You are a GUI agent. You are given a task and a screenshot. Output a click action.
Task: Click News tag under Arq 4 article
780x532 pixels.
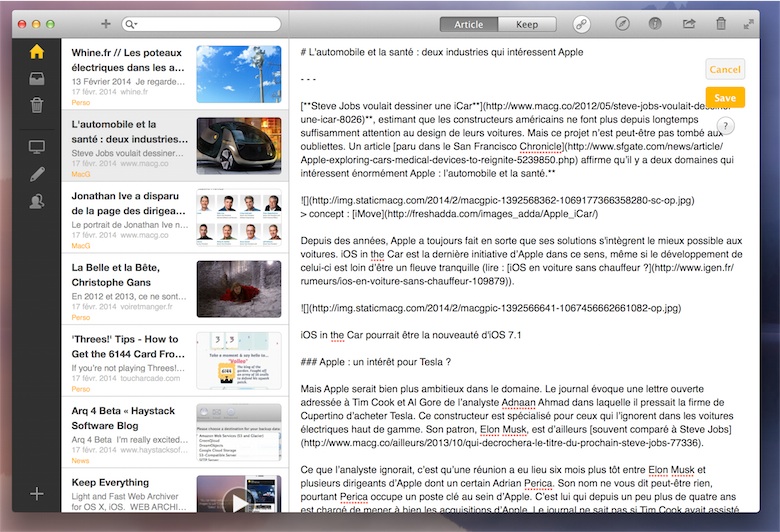click(x=80, y=461)
